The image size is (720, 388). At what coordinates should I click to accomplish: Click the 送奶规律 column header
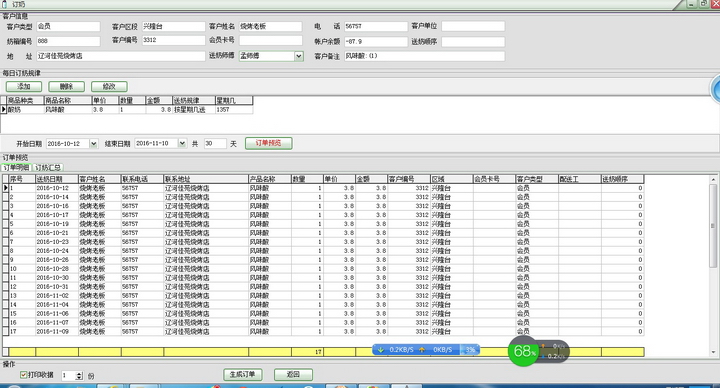click(x=194, y=100)
